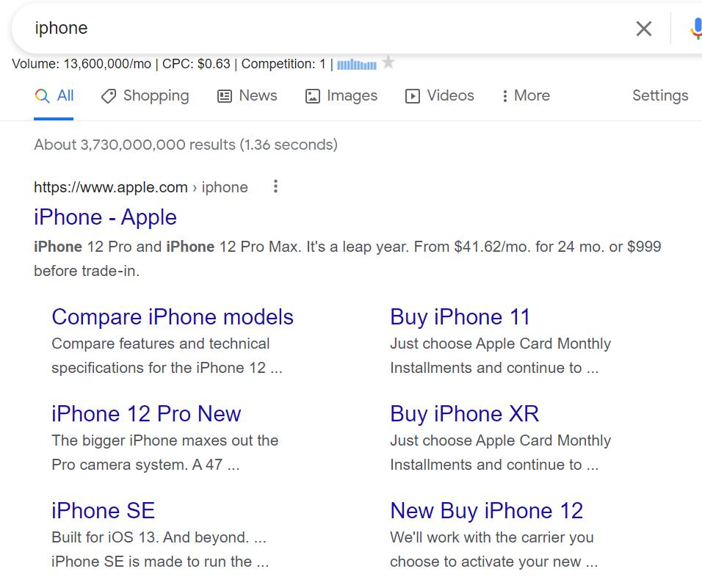Select the All results tab
Image resolution: width=702 pixels, height=588 pixels.
54,95
